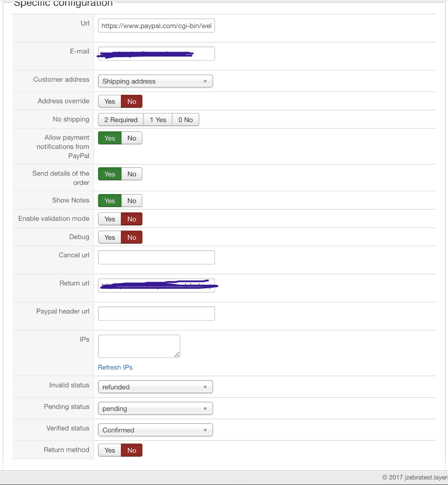Choose '0 No' for No shipping
Image resolution: width=448 pixels, height=485 pixels.
[185, 120]
